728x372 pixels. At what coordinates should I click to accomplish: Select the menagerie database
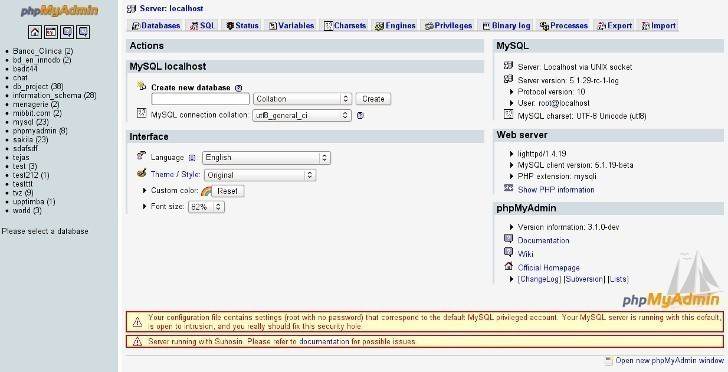36,104
